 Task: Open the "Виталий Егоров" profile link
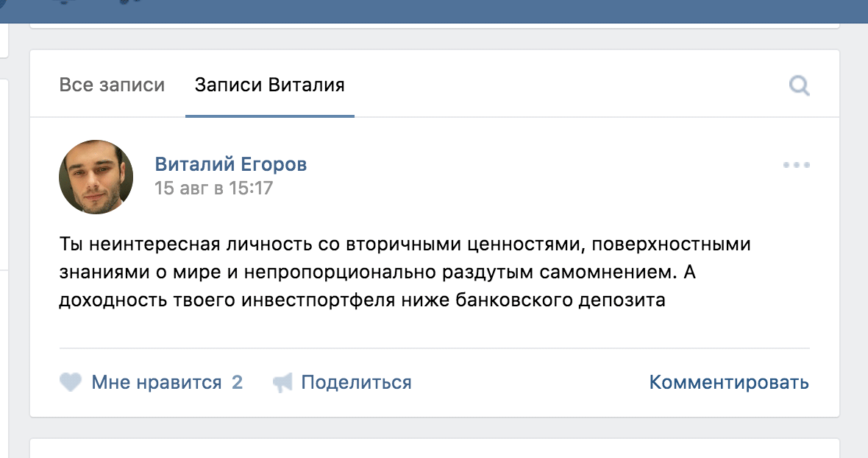230,164
